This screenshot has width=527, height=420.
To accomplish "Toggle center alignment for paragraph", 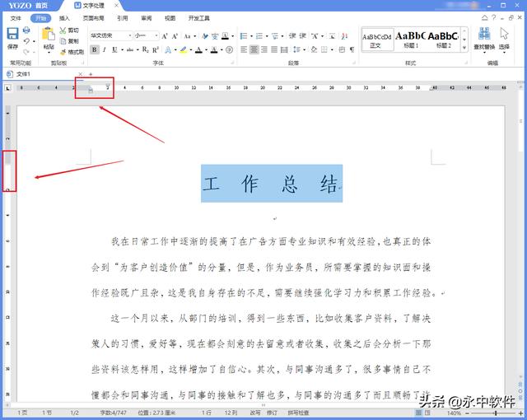I will [x=254, y=49].
